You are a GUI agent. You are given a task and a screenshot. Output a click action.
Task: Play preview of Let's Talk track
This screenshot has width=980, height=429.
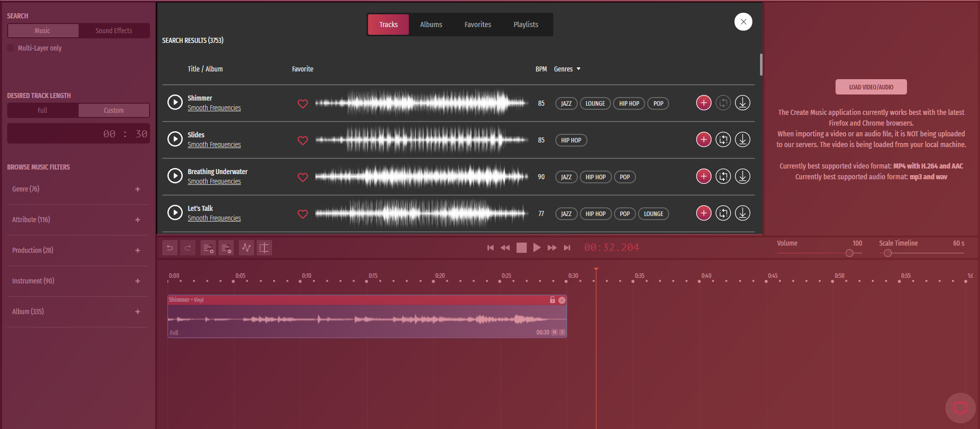coord(175,213)
